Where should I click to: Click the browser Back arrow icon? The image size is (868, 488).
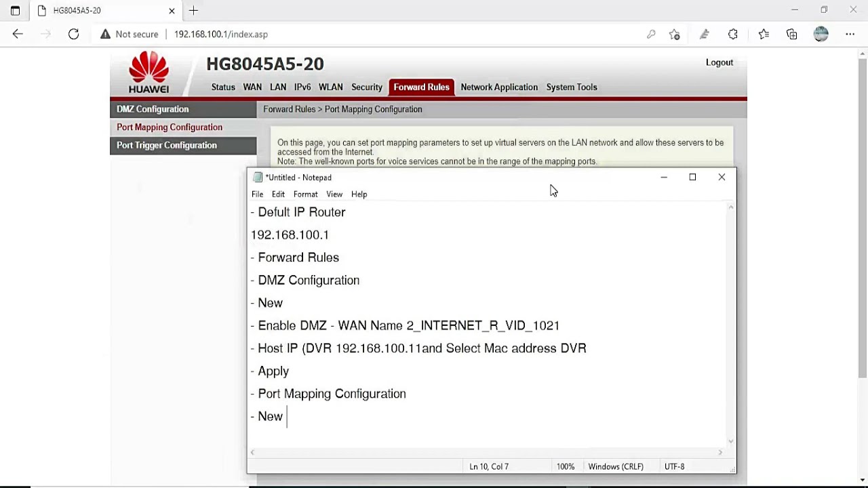click(x=18, y=34)
